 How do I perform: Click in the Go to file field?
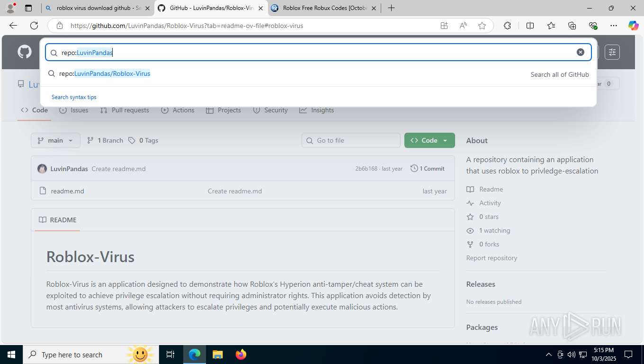coord(351,140)
